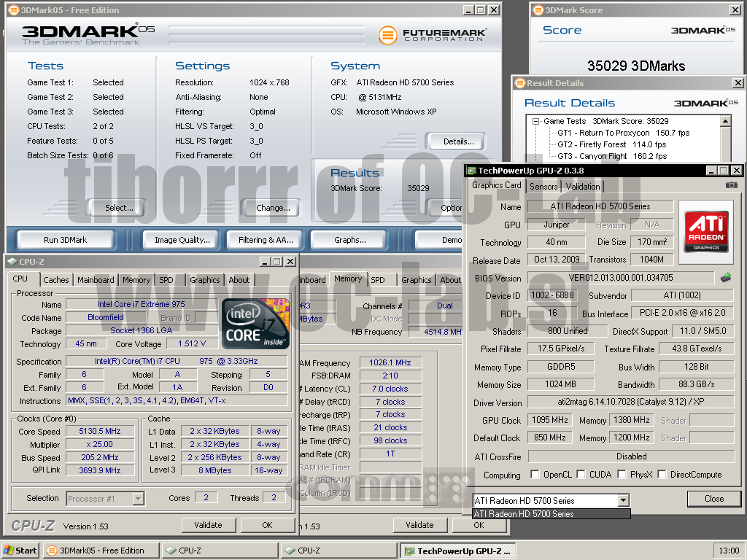
Task: Enable the OpenCL checkbox
Action: pyautogui.click(x=535, y=474)
